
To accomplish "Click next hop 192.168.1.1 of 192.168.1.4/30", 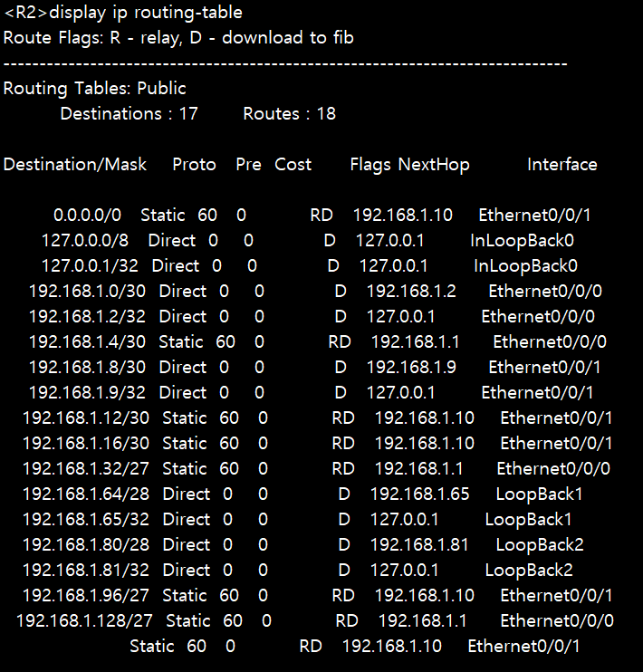I will [415, 342].
